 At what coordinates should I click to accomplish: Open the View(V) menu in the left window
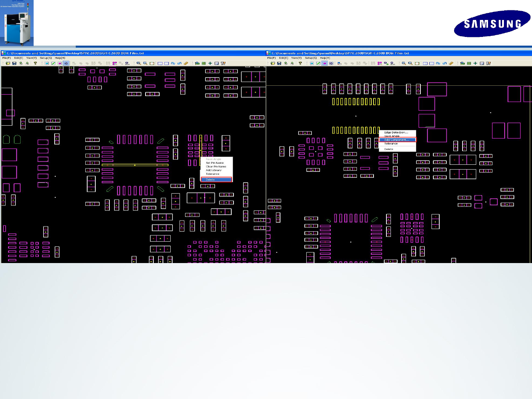click(31, 58)
